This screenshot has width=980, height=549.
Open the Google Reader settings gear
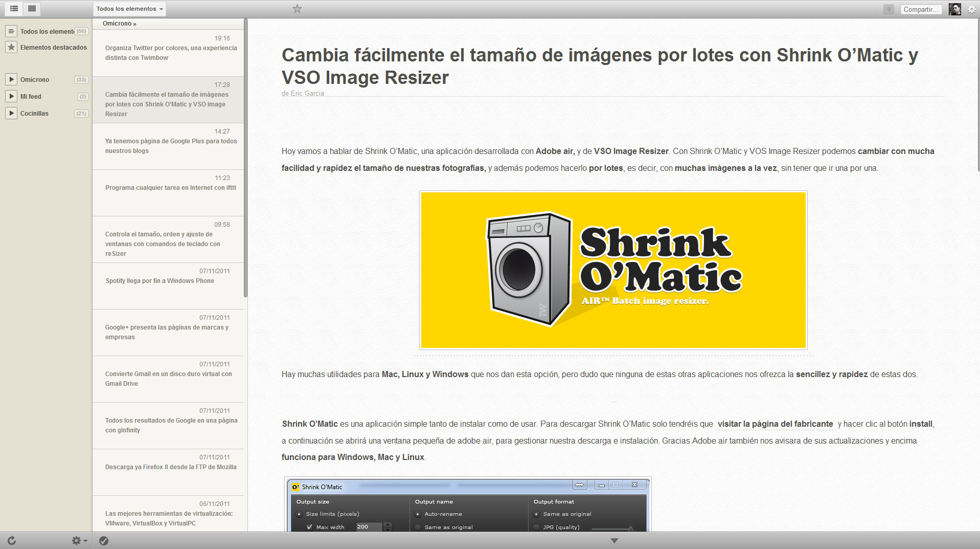coord(971,9)
